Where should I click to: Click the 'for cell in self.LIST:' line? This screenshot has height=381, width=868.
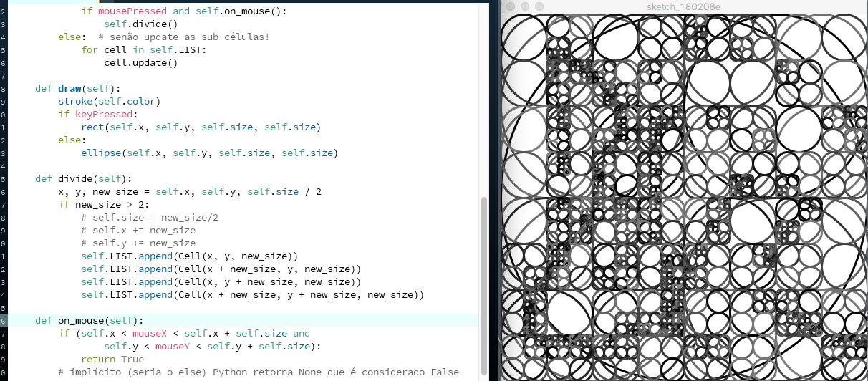143,49
